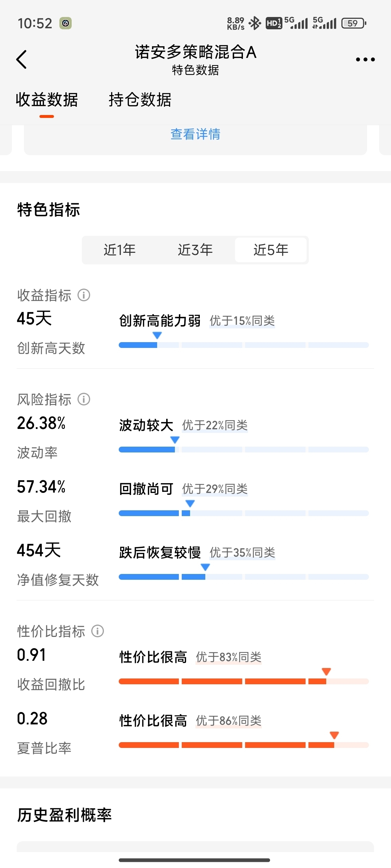Tap the 夏普比率 orange progress bar
391x868 pixels.
coord(244,745)
